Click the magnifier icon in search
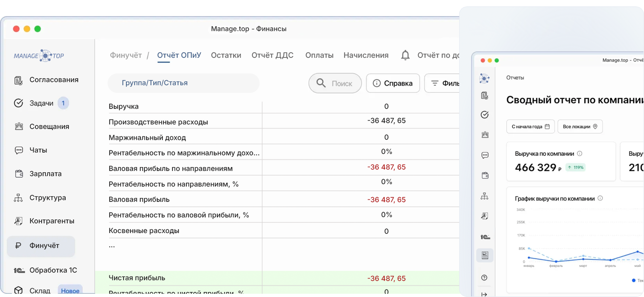 point(321,83)
